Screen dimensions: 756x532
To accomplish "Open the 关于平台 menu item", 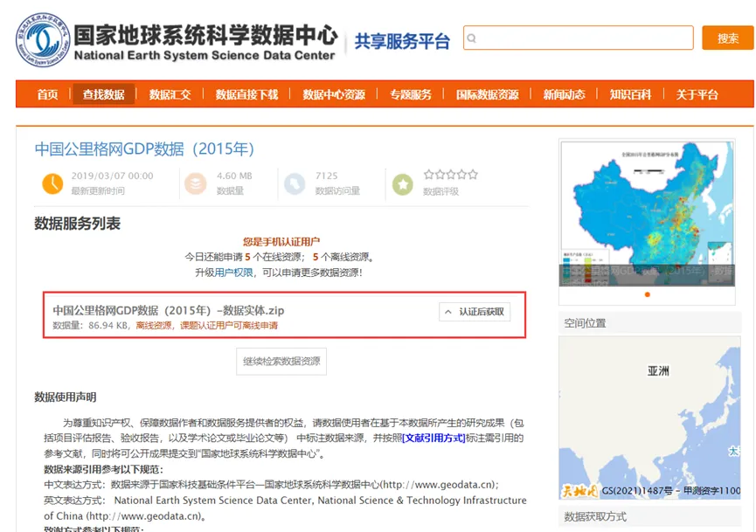I will (697, 94).
